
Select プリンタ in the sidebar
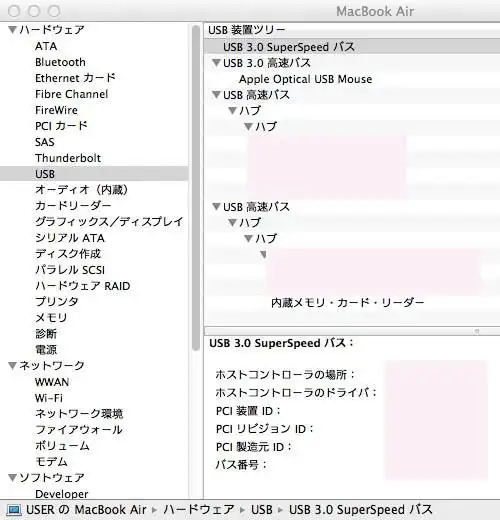tap(57, 302)
